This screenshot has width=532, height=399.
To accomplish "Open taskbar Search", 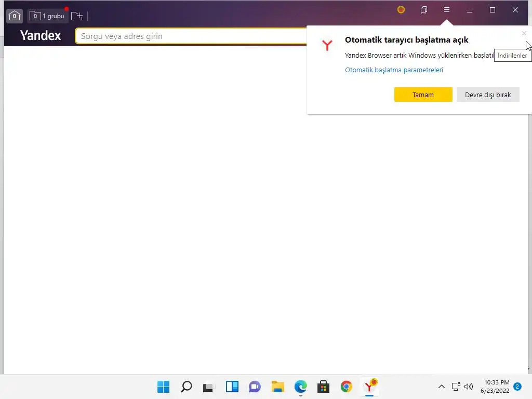I will point(187,387).
